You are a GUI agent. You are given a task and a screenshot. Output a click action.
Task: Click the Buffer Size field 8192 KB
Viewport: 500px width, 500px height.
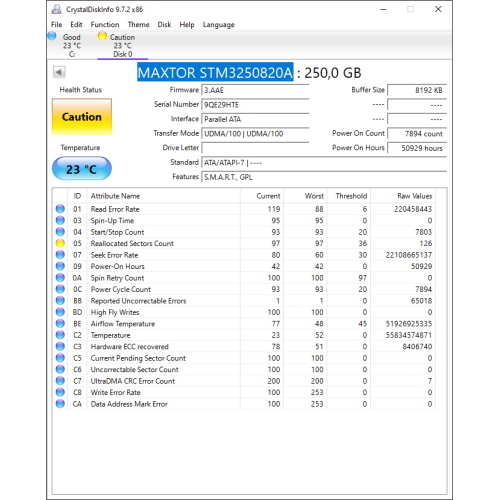417,90
